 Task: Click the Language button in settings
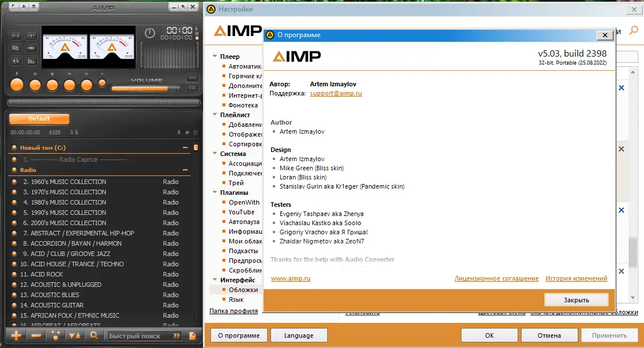click(299, 335)
